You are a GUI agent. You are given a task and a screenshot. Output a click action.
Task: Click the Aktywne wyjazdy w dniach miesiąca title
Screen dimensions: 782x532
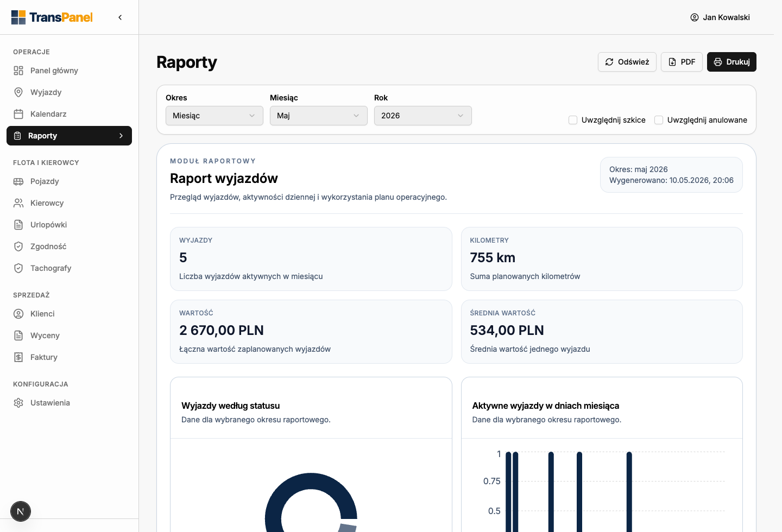pyautogui.click(x=546, y=406)
